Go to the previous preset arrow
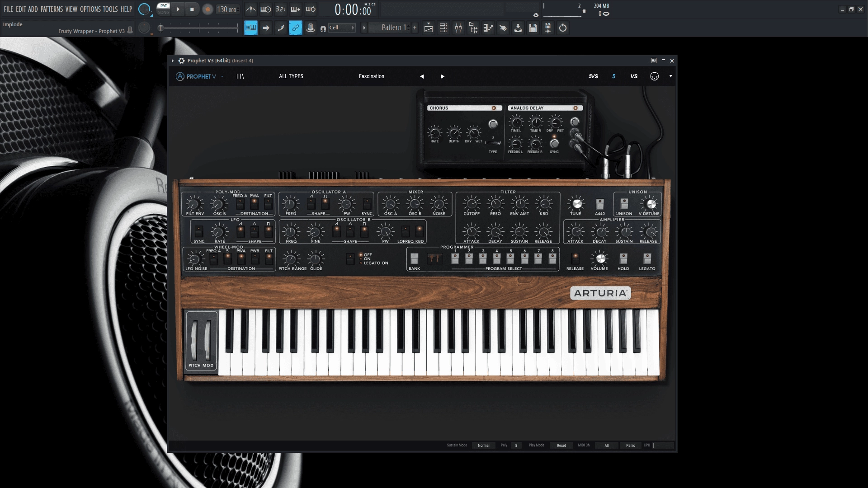 422,76
